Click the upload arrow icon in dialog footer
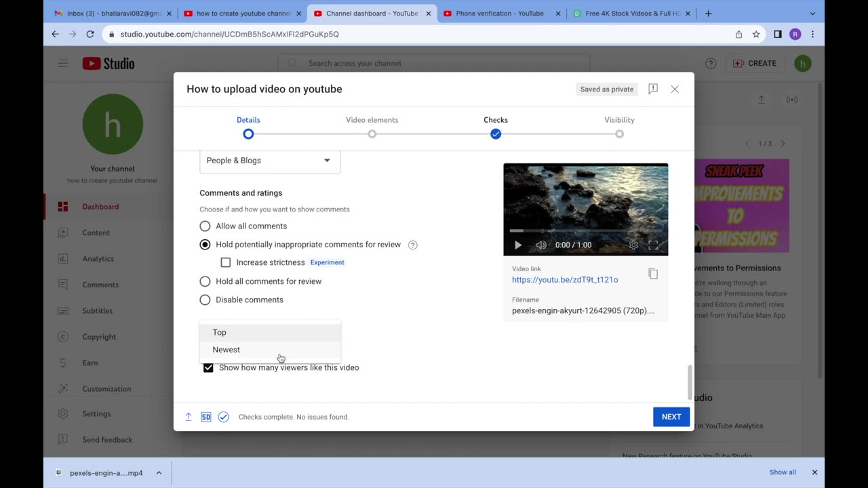Screen dimensions: 868x488 (x=189, y=417)
